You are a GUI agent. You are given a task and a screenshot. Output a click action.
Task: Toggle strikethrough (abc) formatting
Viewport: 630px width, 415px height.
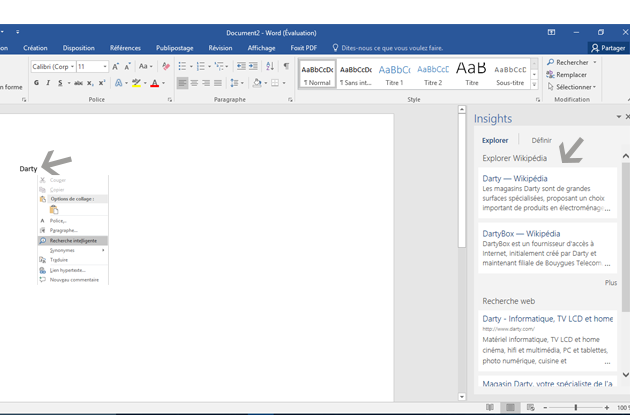click(78, 83)
